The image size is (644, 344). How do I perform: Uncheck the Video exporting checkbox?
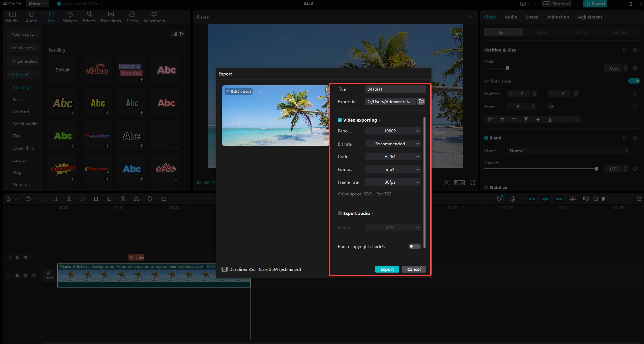coord(339,120)
